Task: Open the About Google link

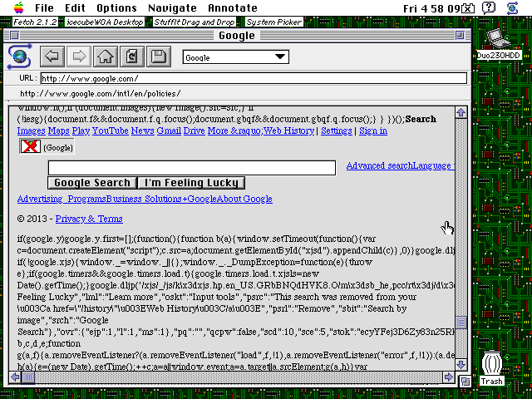Action: [244, 199]
